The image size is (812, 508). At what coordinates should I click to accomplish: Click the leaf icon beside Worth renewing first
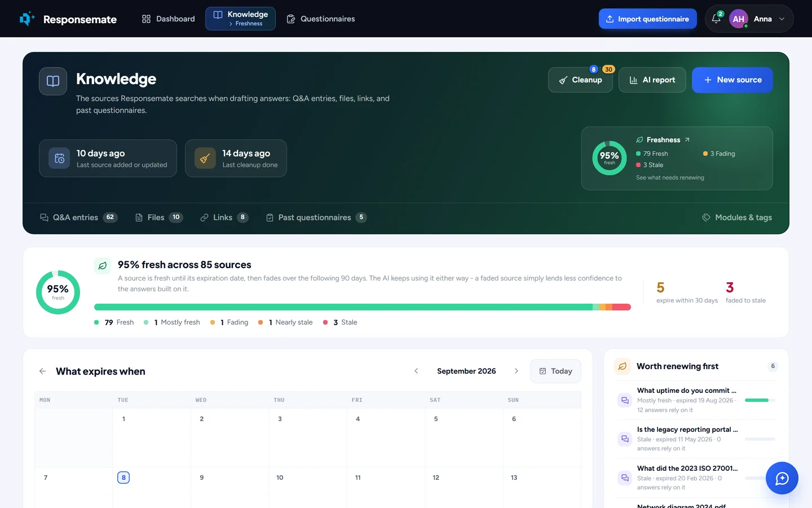(623, 366)
